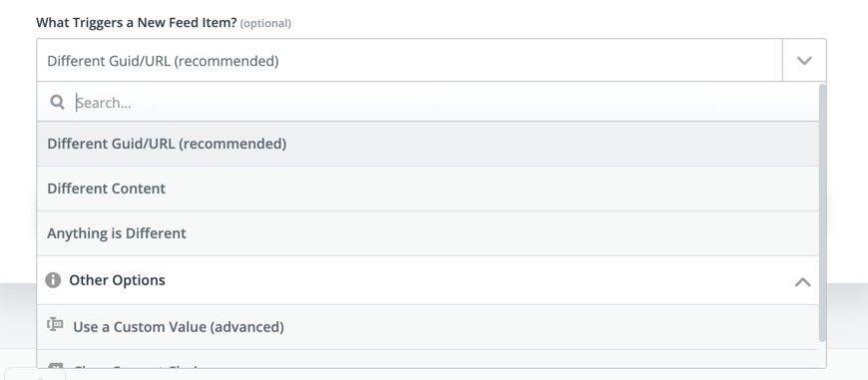Collapse Other Options using the up chevron

point(803,281)
